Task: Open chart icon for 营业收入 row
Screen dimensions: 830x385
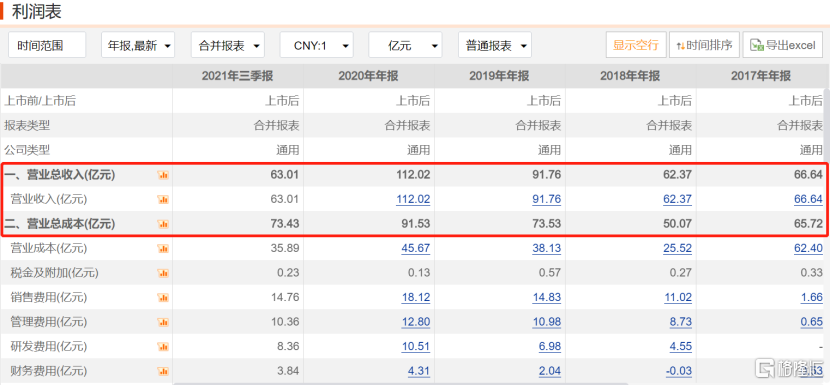Action: (163, 200)
